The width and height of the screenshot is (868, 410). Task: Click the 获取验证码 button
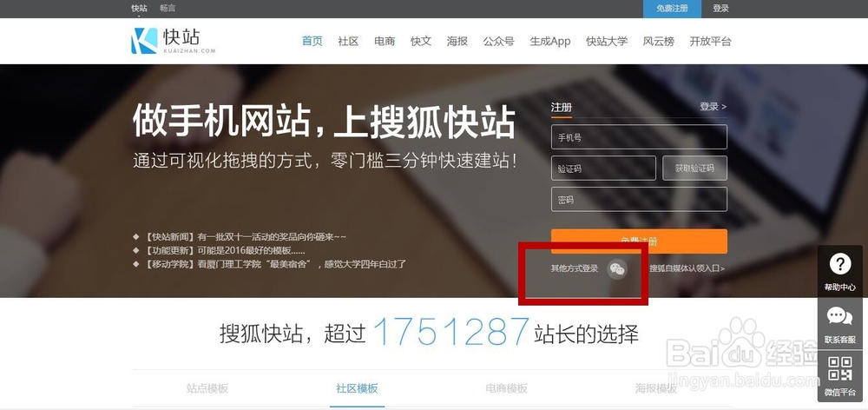point(694,169)
